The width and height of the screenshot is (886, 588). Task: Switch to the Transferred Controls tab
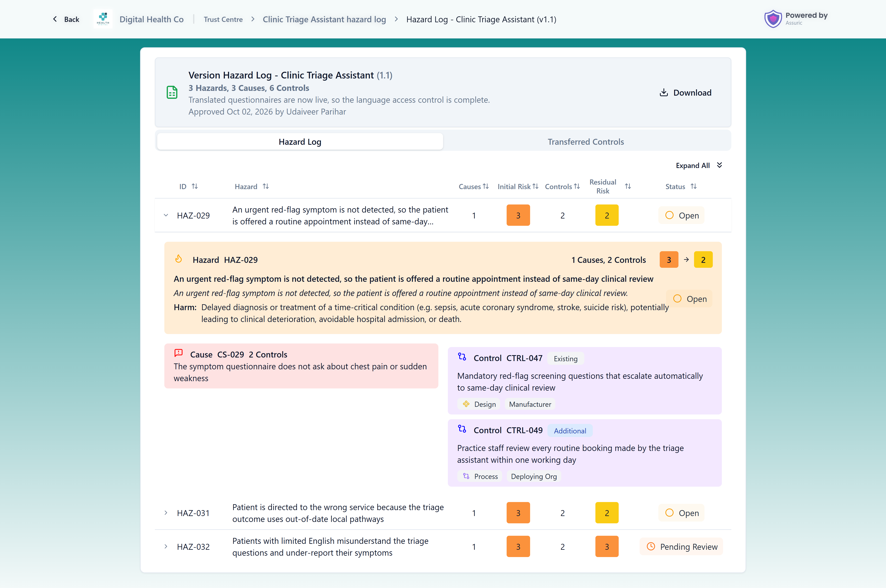point(586,142)
